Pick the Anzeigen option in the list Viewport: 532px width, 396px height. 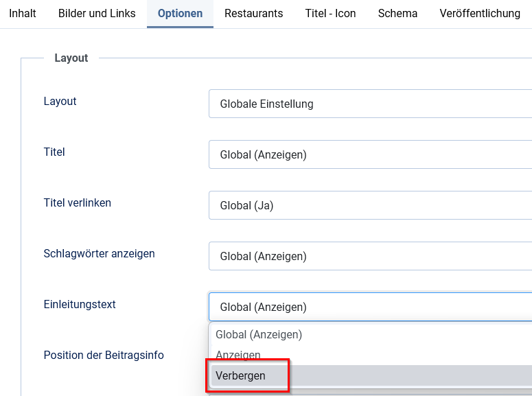click(x=238, y=355)
